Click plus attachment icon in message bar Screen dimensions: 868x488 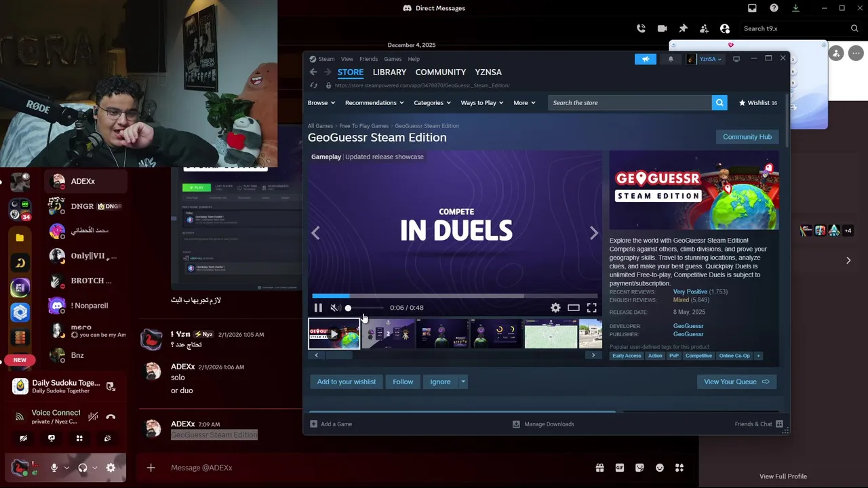(151, 468)
